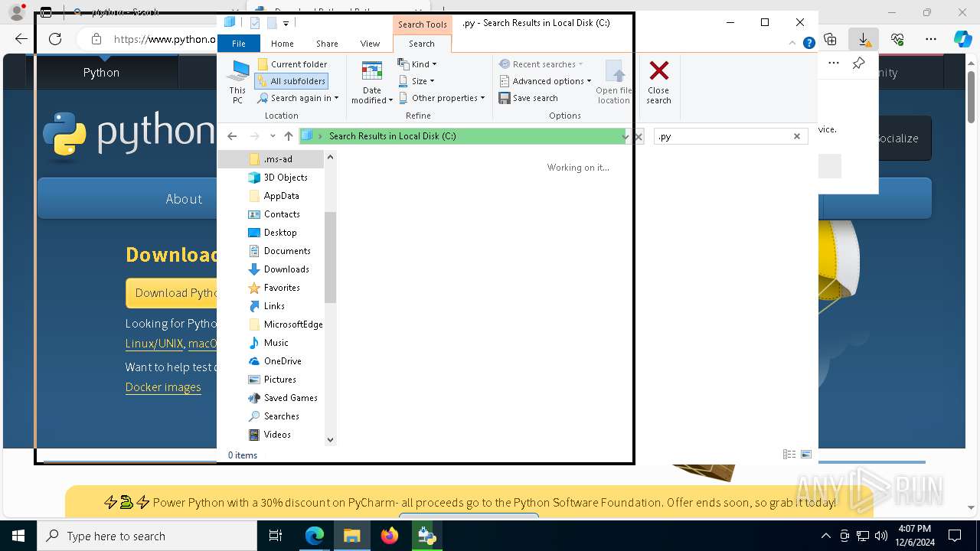This screenshot has height=551, width=980.
Task: Click navigation pane scroll up arrow
Action: (x=330, y=158)
